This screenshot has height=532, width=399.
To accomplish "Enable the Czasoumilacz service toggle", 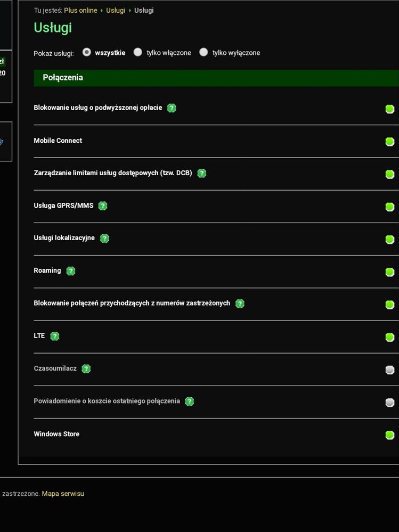I will (x=389, y=370).
